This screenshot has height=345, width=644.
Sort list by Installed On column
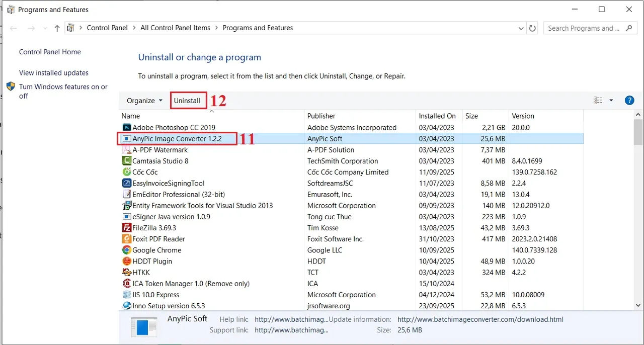pyautogui.click(x=437, y=116)
